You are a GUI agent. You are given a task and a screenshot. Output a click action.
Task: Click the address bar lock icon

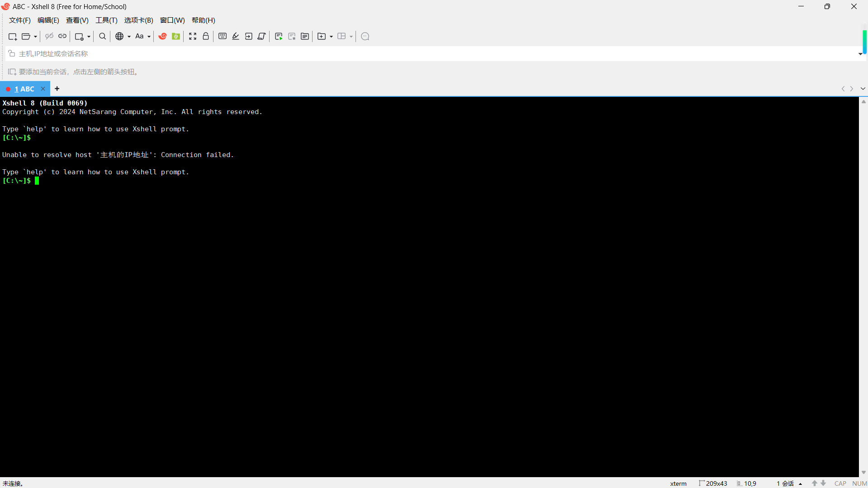[12, 54]
